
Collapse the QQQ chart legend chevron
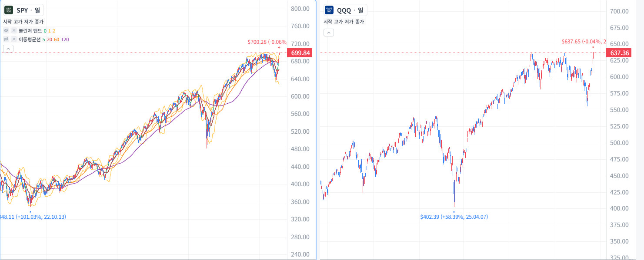pyautogui.click(x=329, y=33)
